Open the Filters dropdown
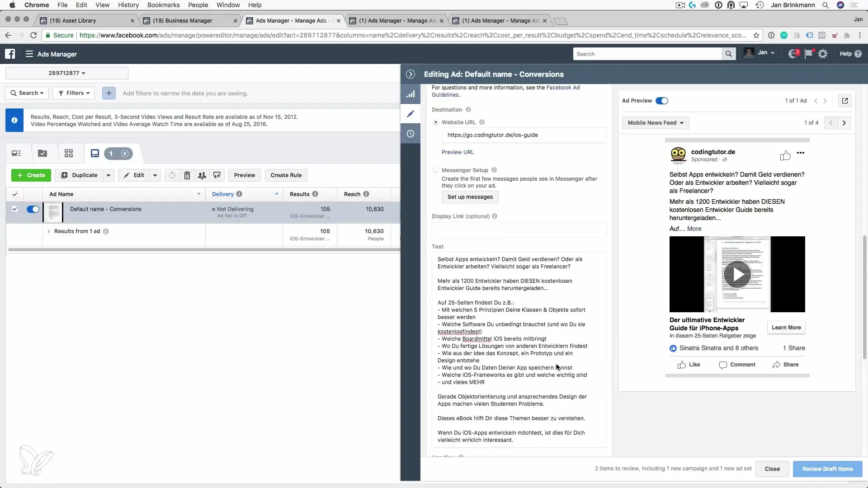The image size is (868, 488). click(x=74, y=93)
